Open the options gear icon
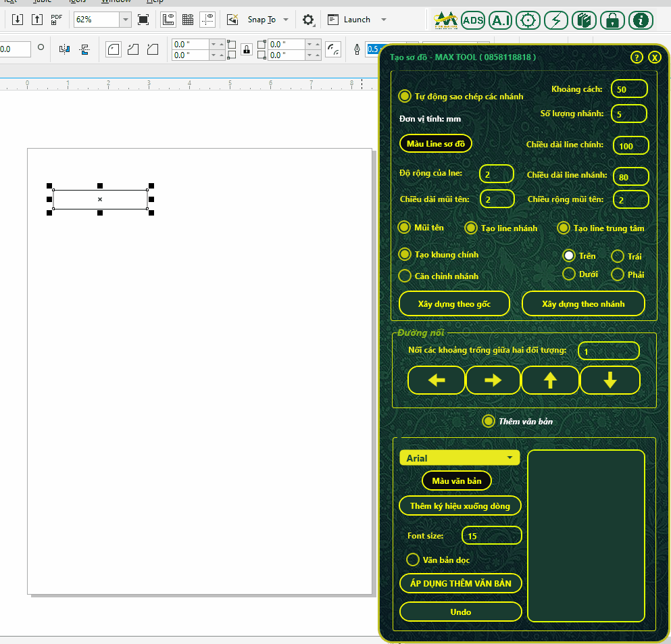The width and height of the screenshot is (671, 644). coord(308,20)
